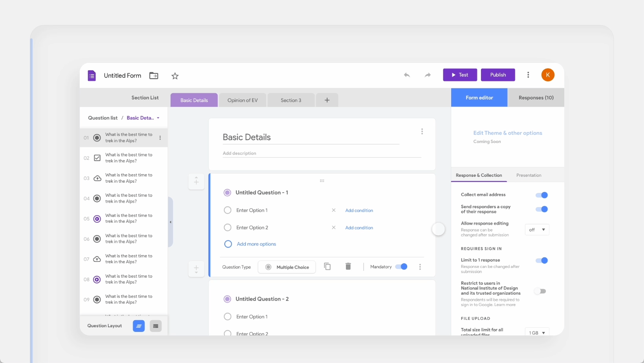Image resolution: width=644 pixels, height=363 pixels.
Task: Click Add condition for Option 2
Action: 359,228
